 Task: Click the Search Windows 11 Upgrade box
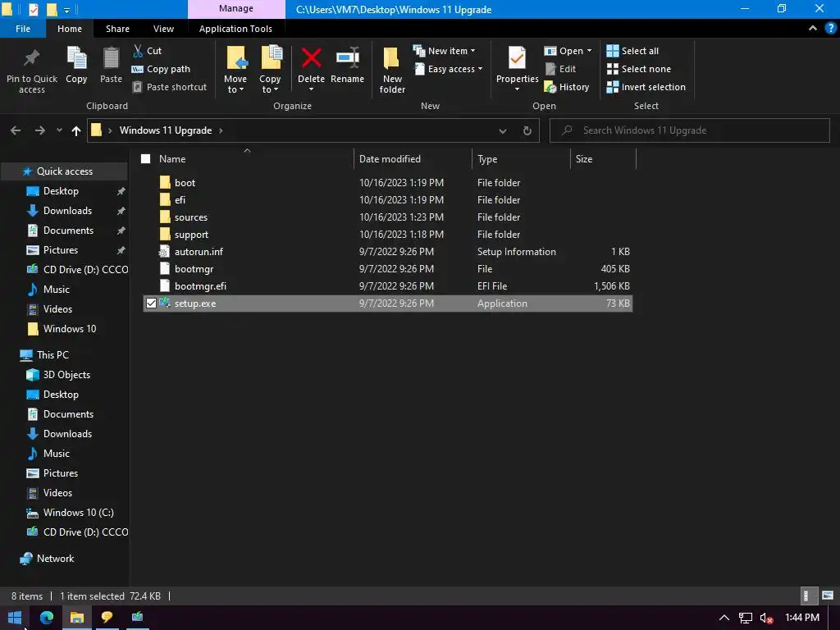click(689, 130)
